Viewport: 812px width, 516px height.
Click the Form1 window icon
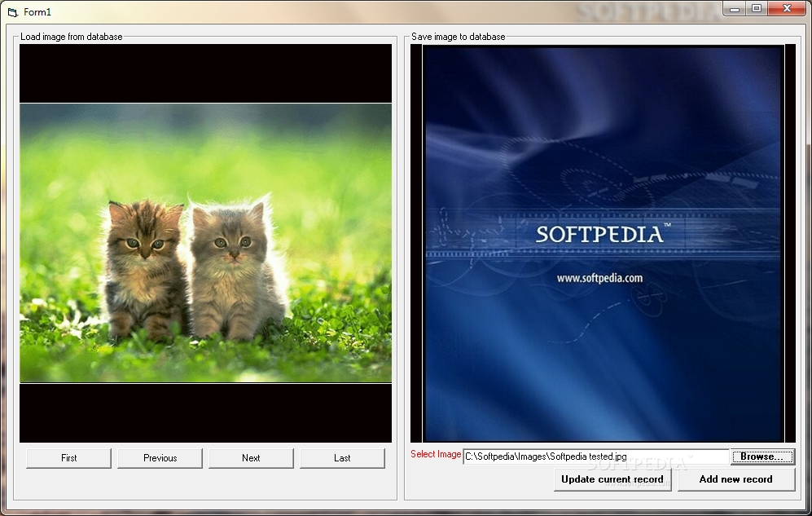pyautogui.click(x=12, y=11)
